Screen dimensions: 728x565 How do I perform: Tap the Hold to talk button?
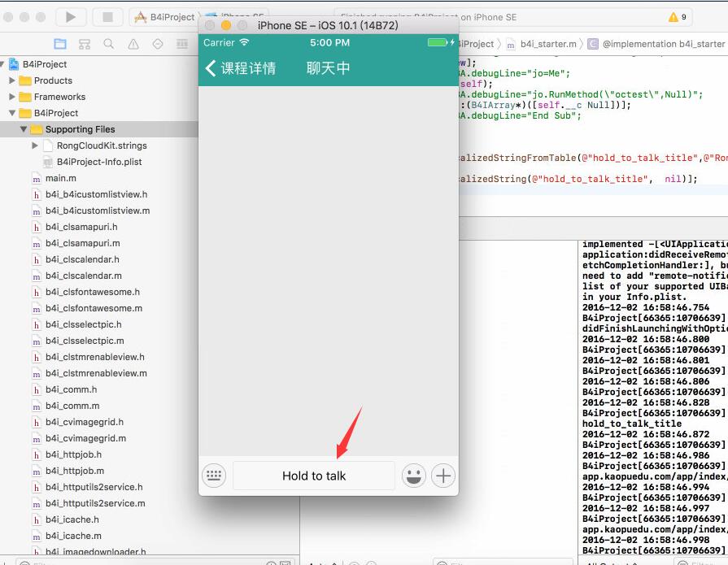314,476
